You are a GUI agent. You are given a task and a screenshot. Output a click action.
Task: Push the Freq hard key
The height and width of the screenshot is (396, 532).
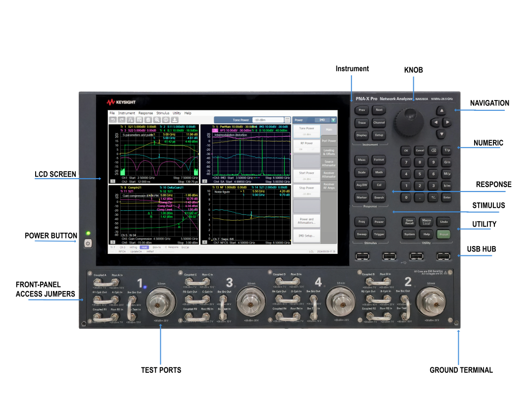362,222
